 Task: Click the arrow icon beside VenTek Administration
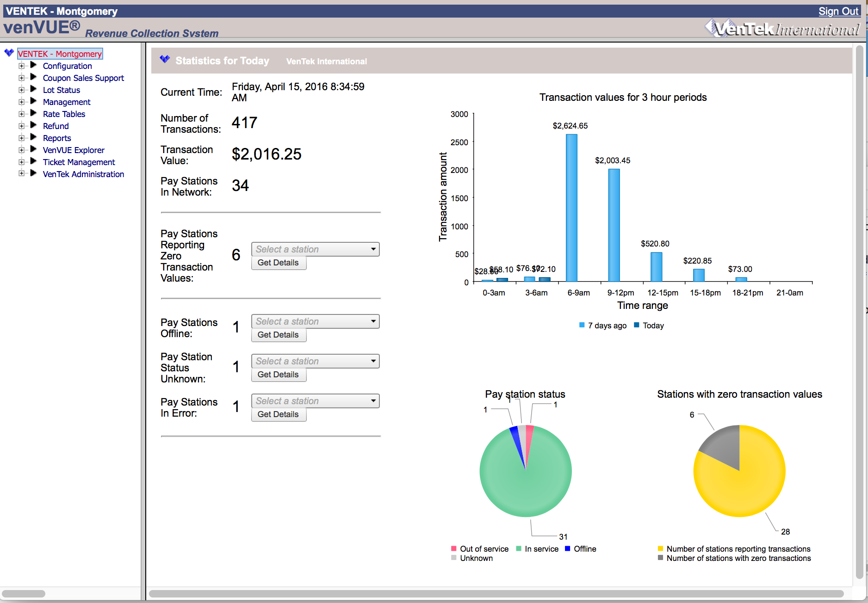tap(33, 173)
